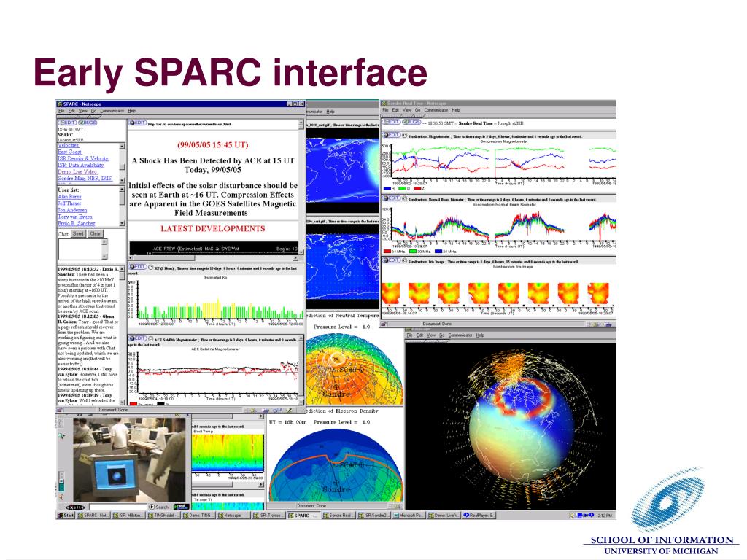
Task: Open Edit menu in SPARC Netscape window
Action: pos(71,111)
